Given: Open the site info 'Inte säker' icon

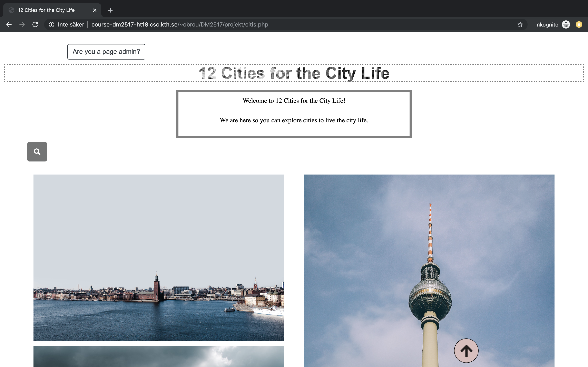Looking at the screenshot, I should coord(51,24).
